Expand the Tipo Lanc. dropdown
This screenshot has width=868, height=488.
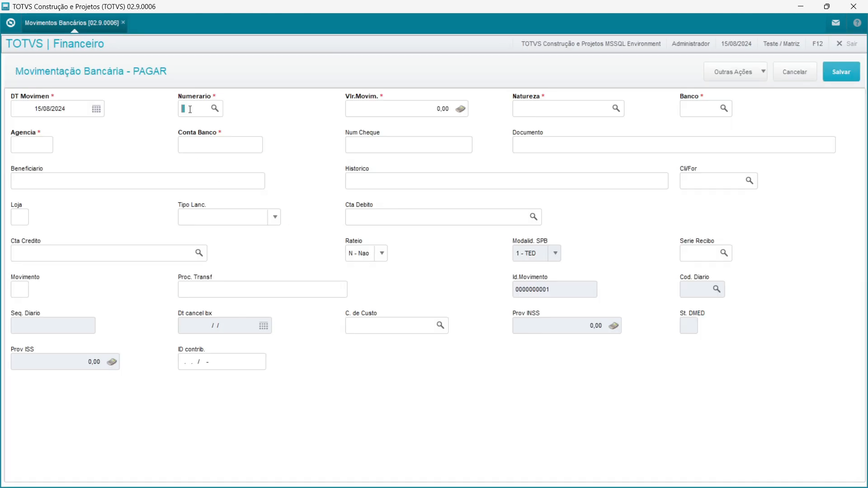tap(274, 217)
